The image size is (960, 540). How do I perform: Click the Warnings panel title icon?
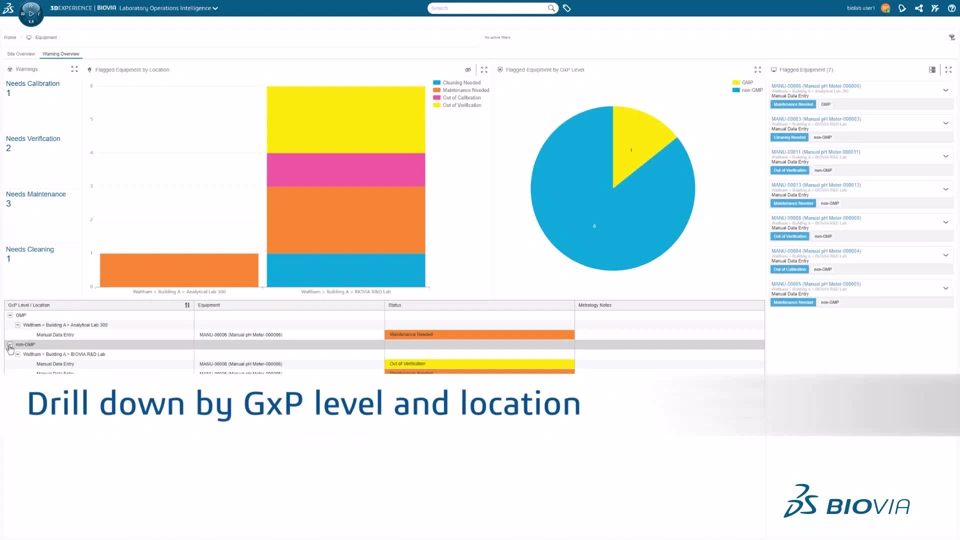[x=10, y=69]
